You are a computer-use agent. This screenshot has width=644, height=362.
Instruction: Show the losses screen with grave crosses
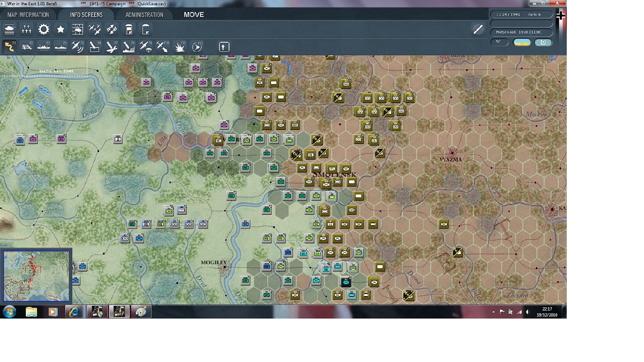point(27,29)
